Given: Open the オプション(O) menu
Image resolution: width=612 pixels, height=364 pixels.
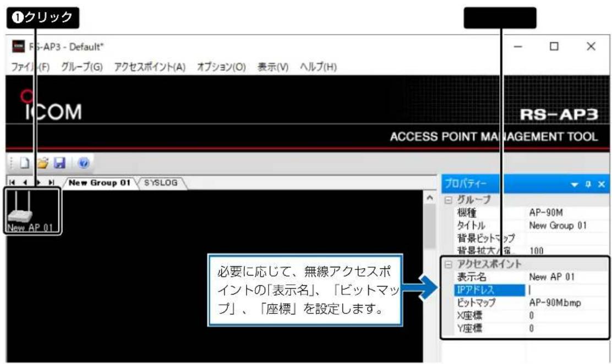Looking at the screenshot, I should click(221, 67).
